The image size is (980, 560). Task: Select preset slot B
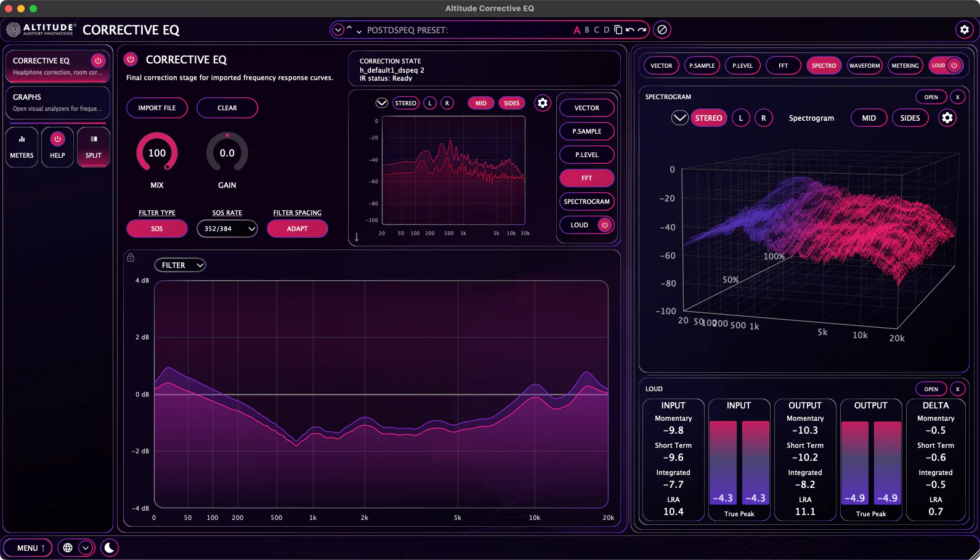587,30
